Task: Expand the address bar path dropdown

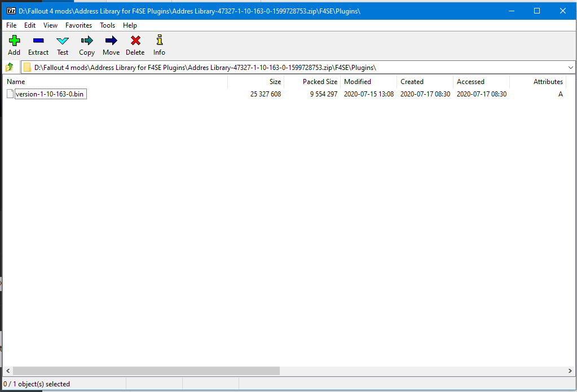Action: 570,68
